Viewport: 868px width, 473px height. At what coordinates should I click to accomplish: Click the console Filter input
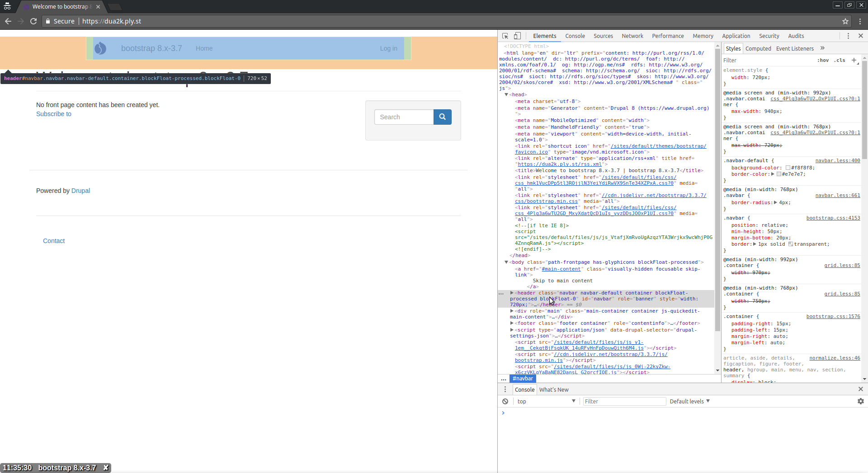[x=624, y=401]
